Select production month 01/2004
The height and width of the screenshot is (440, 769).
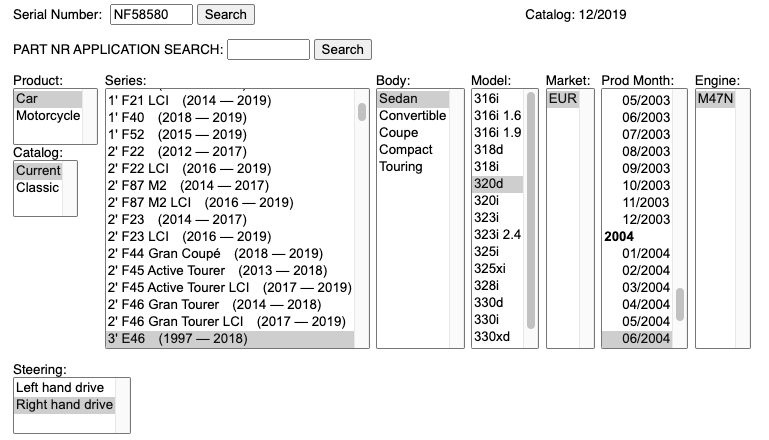coord(637,254)
